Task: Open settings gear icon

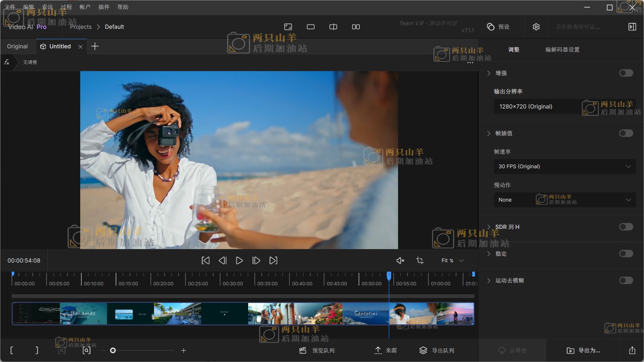Action: 536,27
